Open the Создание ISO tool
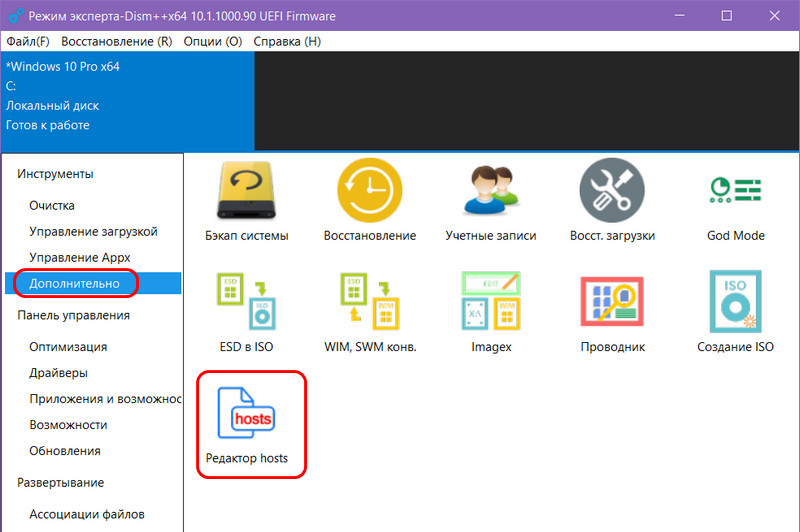The height and width of the screenshot is (532, 800). [x=736, y=312]
